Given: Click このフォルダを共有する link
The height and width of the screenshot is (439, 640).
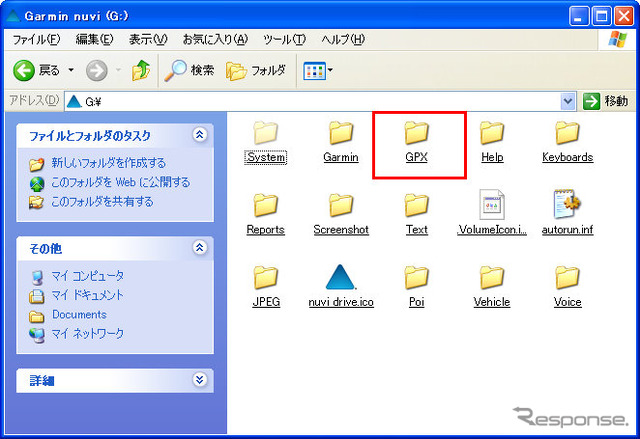Looking at the screenshot, I should click(102, 202).
